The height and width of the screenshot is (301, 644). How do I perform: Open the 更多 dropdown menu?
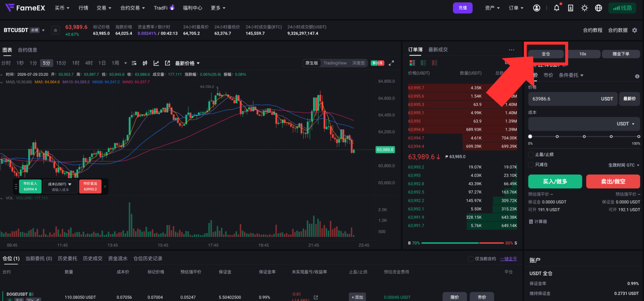click(218, 8)
